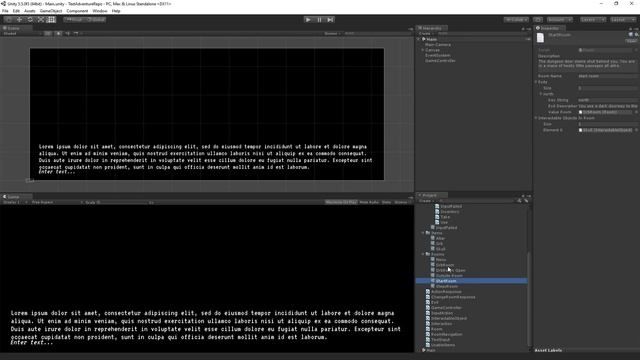The height and width of the screenshot is (360, 640).
Task: Select the Hand tool in toolbar
Action: tap(9, 20)
